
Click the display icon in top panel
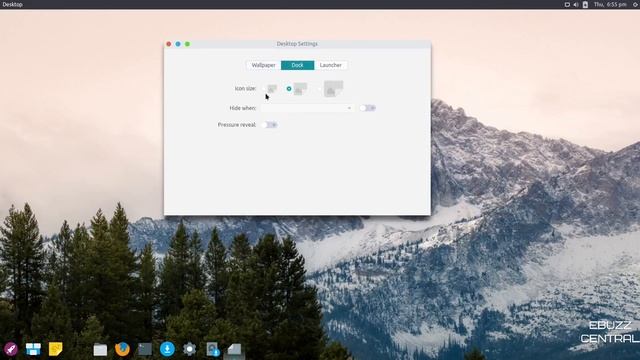[567, 4]
